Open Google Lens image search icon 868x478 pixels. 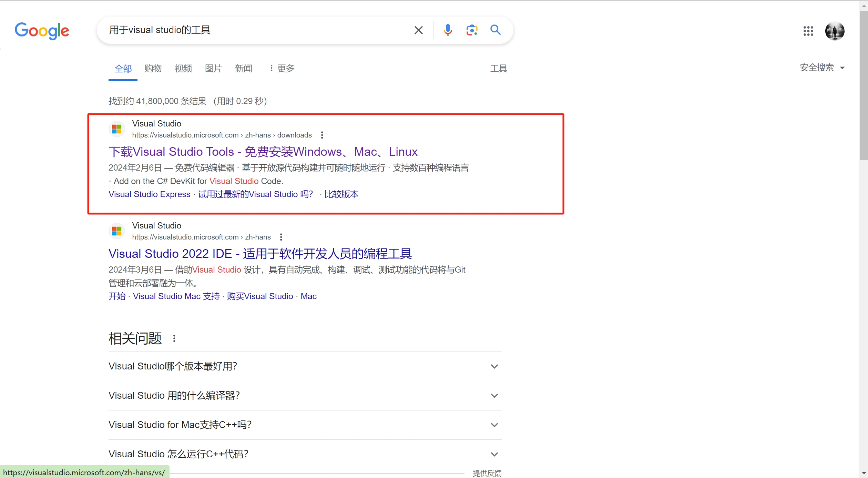(x=472, y=30)
